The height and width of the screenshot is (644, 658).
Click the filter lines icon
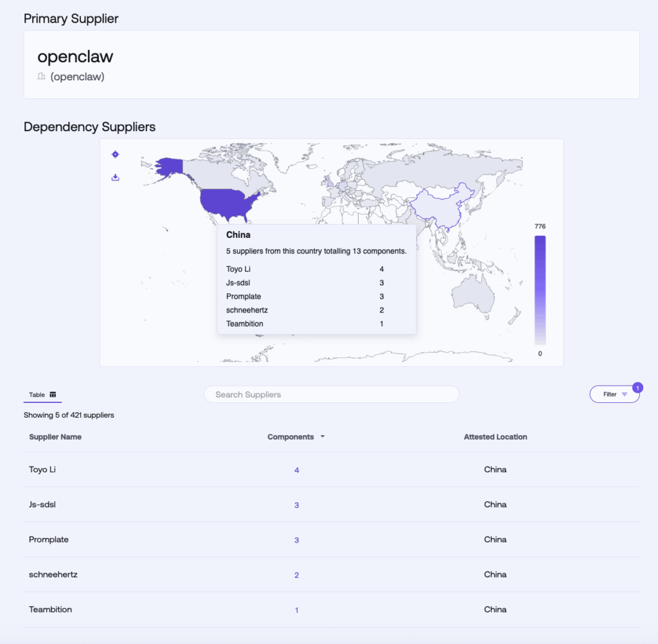pyautogui.click(x=625, y=394)
